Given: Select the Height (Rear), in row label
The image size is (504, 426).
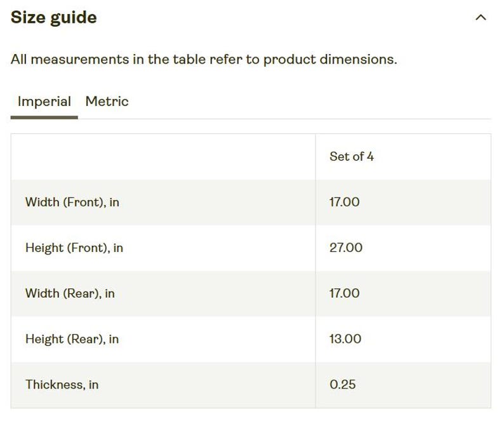Looking at the screenshot, I should [x=72, y=339].
